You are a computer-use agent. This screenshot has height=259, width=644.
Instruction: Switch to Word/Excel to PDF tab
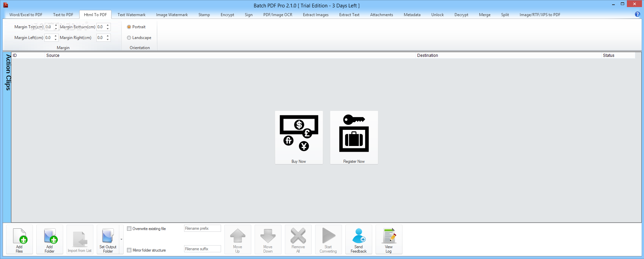[x=26, y=15]
